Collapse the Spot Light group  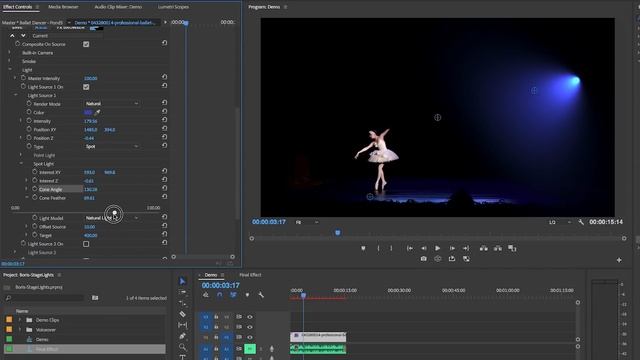(21, 164)
